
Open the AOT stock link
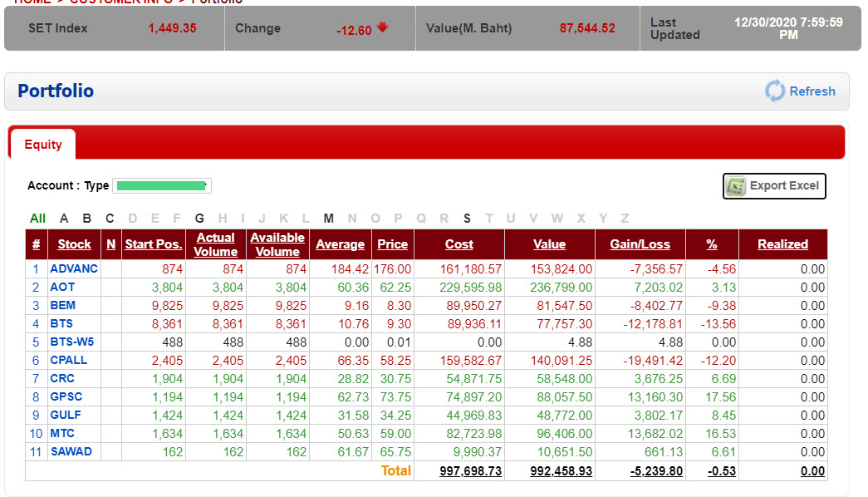point(62,287)
